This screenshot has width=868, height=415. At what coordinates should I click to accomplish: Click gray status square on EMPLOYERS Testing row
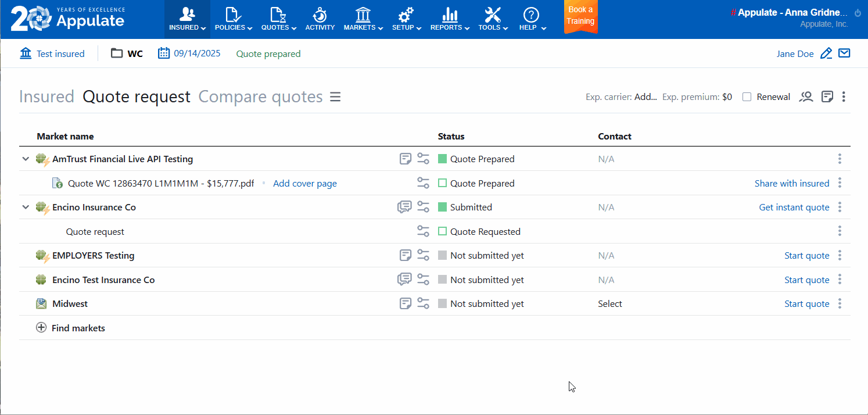tap(442, 255)
